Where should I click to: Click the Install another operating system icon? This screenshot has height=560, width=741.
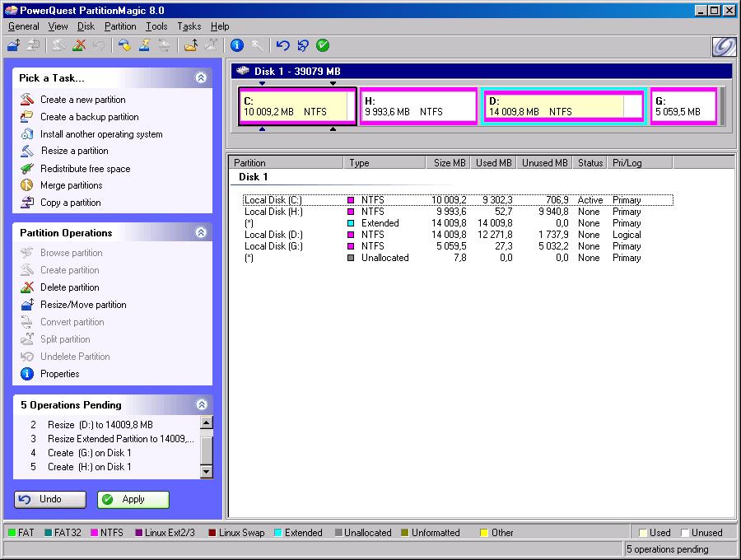[27, 134]
